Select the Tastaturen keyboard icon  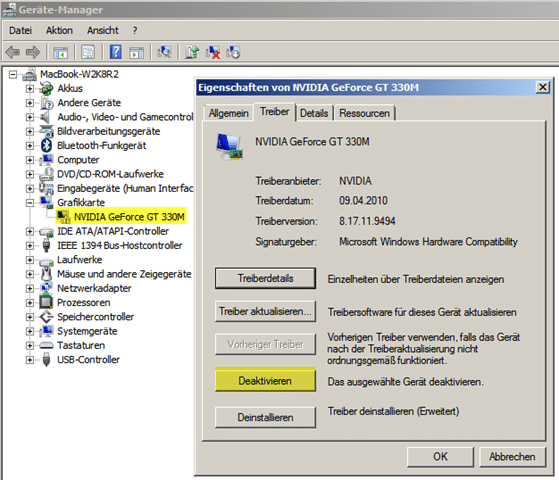(x=46, y=345)
